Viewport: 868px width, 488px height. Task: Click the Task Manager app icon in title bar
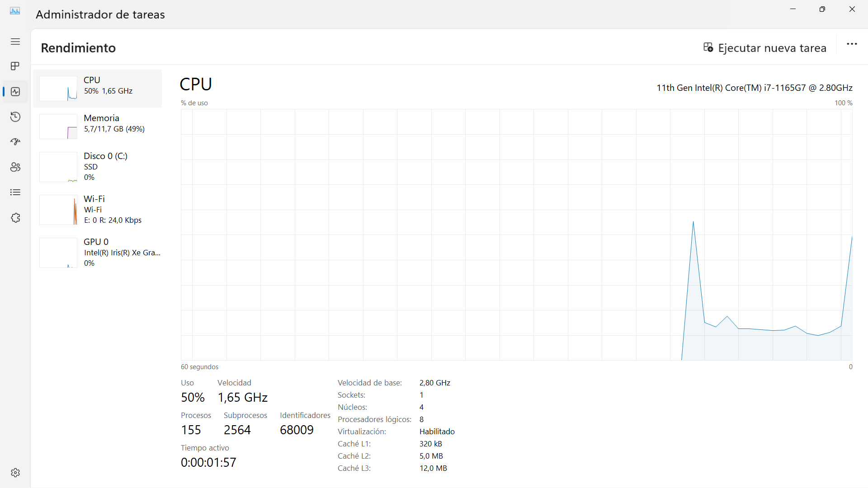15,11
